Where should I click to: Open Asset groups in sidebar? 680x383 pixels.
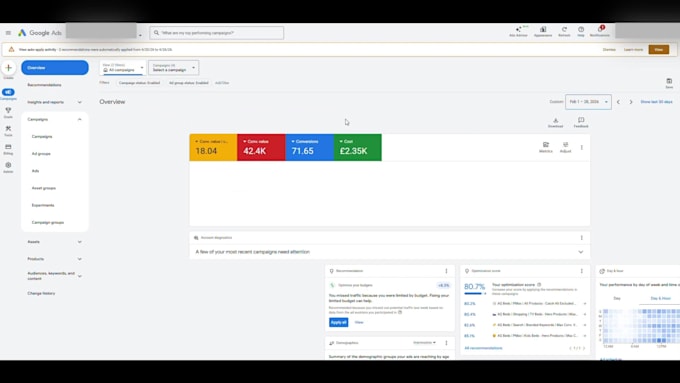[44, 188]
